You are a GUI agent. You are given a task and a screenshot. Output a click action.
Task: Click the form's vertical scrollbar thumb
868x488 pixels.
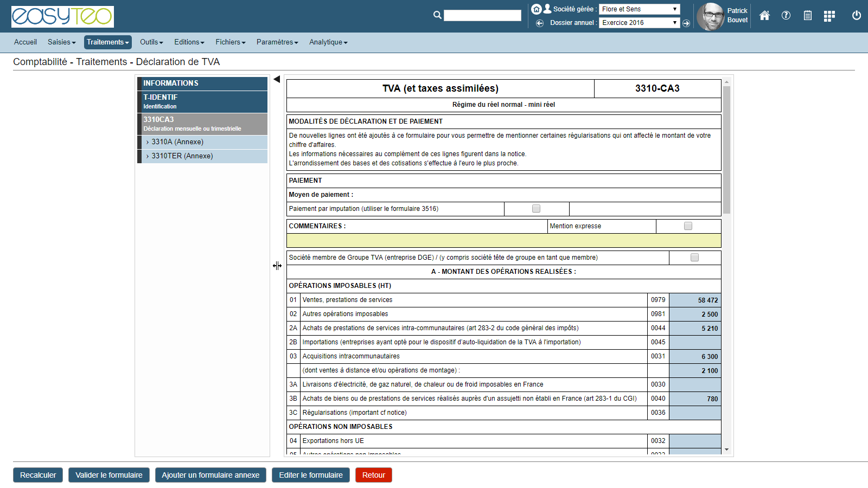pos(726,149)
